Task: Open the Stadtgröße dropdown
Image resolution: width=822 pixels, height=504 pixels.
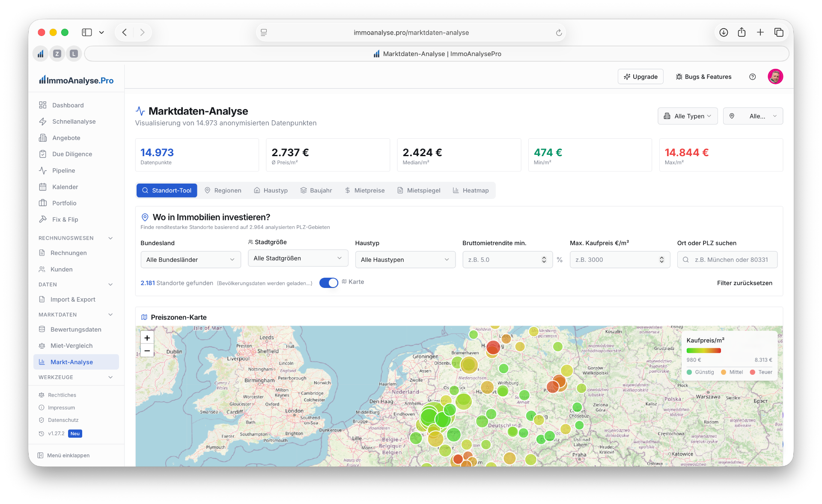Action: point(298,258)
